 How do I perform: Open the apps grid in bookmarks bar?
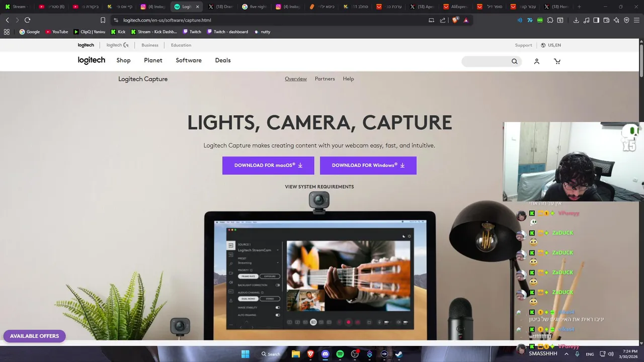click(7, 32)
